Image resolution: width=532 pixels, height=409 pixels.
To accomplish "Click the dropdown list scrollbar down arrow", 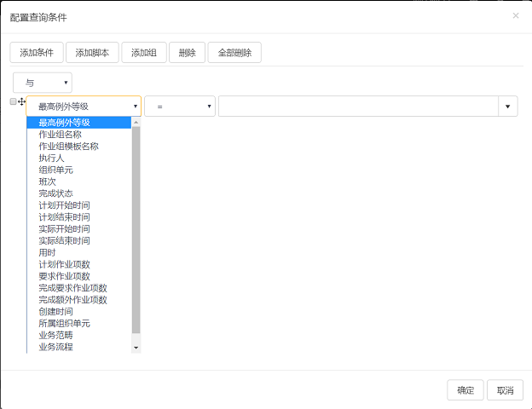I will pos(136,348).
